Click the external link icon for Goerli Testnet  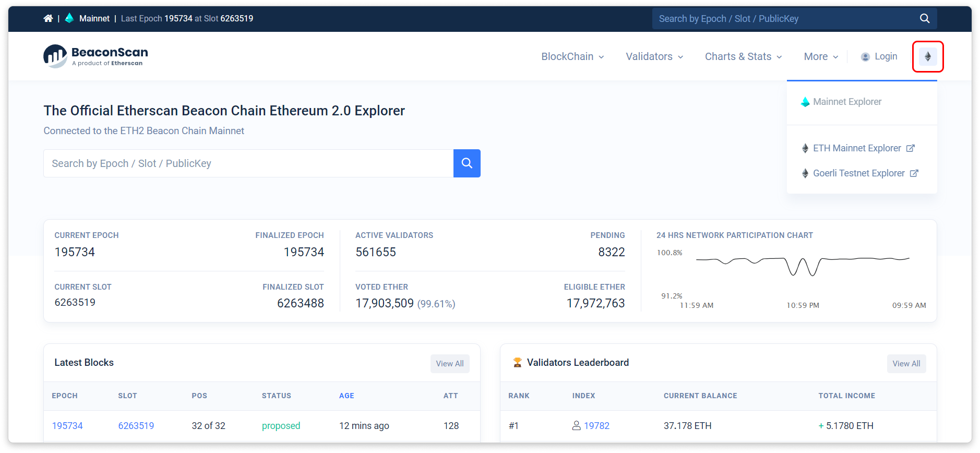[x=914, y=173]
